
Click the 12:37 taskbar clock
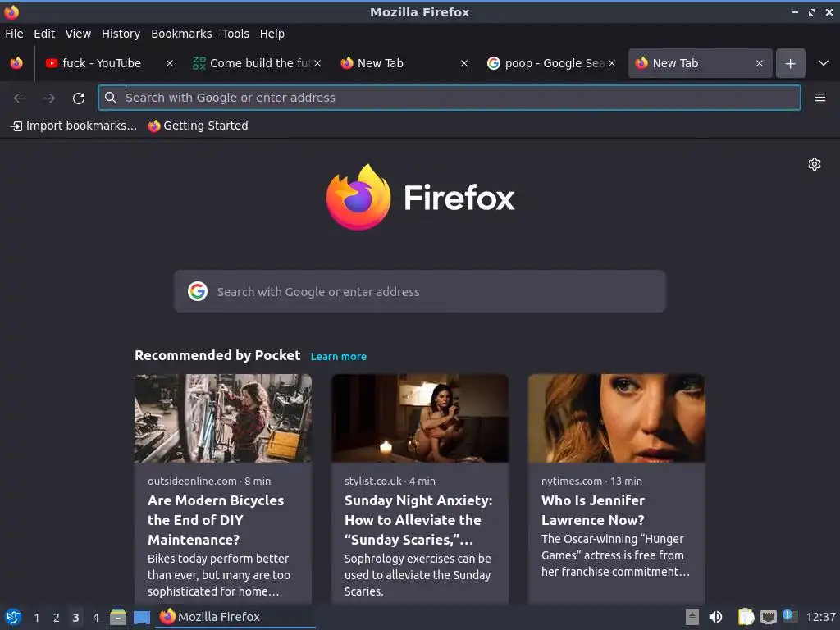tap(820, 617)
